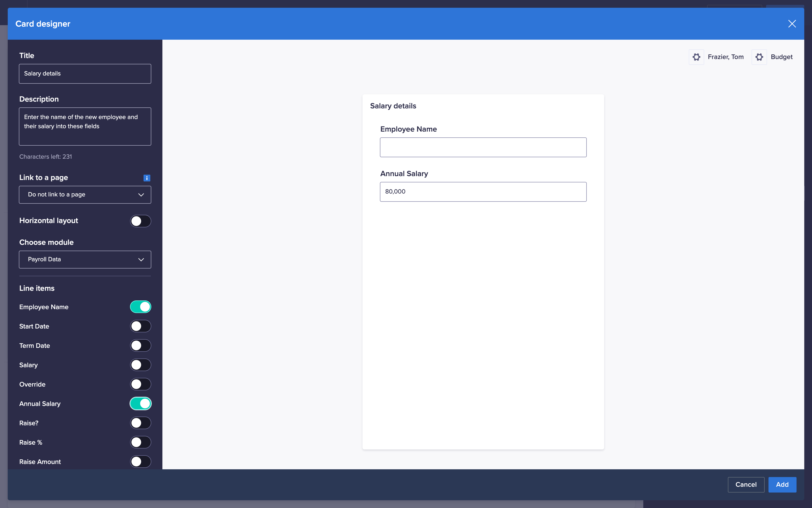Click the Line items section heading
Image resolution: width=812 pixels, height=508 pixels.
[x=37, y=288]
